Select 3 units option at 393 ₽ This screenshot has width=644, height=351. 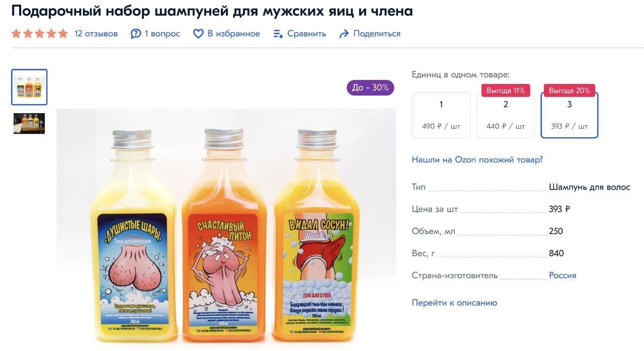570,115
